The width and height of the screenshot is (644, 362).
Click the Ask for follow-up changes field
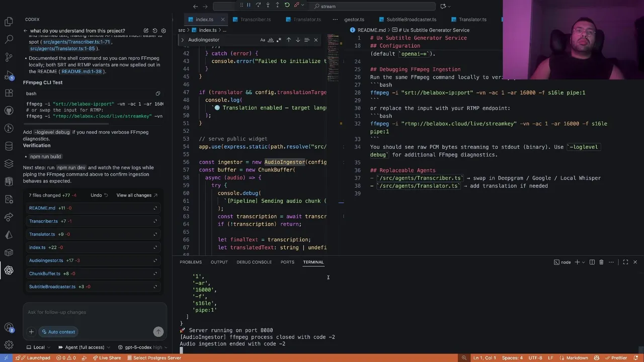click(x=95, y=312)
